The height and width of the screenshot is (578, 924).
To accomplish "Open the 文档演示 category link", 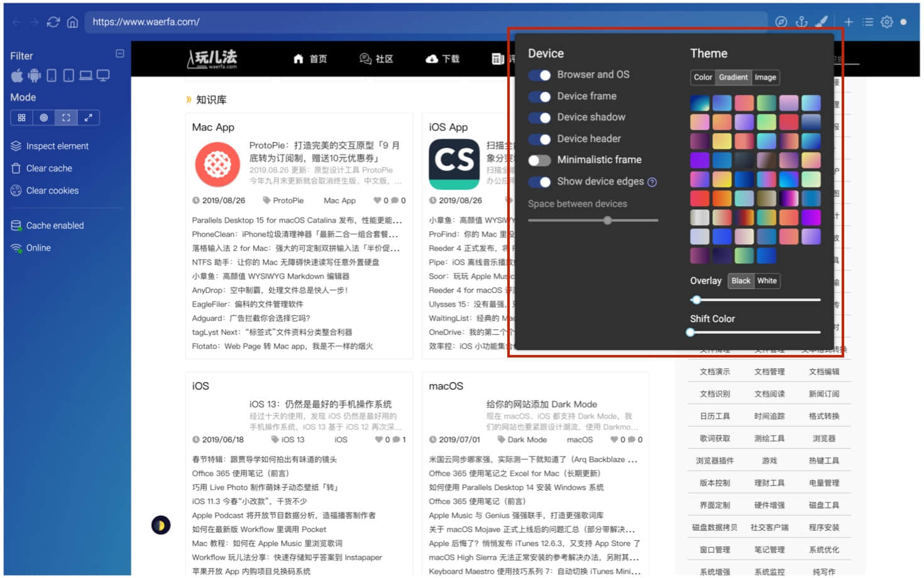I will [715, 372].
